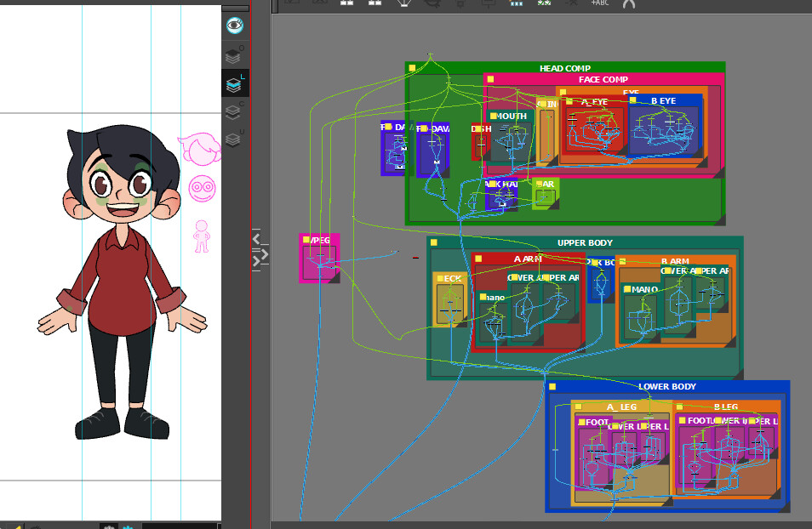The image size is (812, 529).
Task: Select the magenta PEG node in the Node View
Action: 319,259
